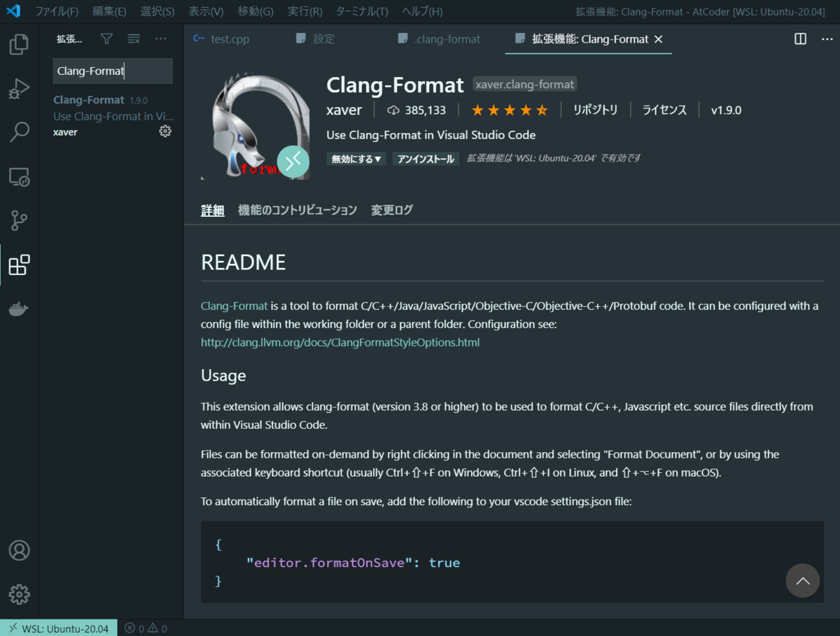Select Clang-Format entry in extensions list
This screenshot has width=840, height=636.
point(113,115)
